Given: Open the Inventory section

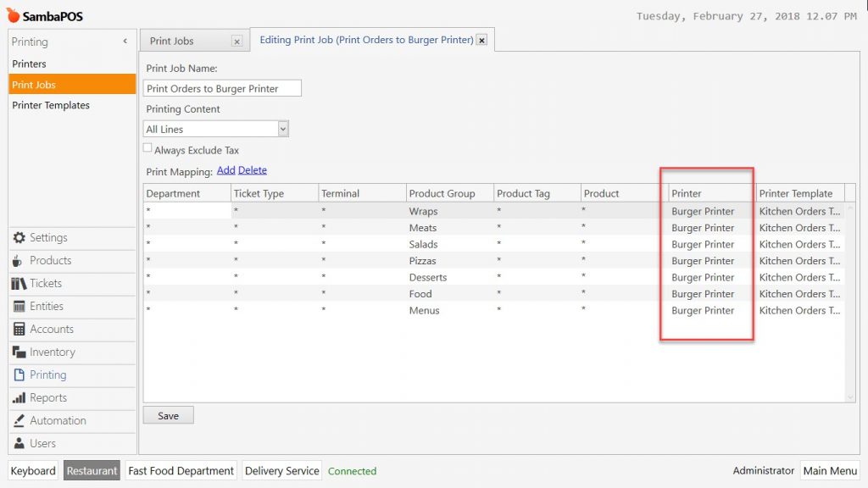Looking at the screenshot, I should [52, 352].
